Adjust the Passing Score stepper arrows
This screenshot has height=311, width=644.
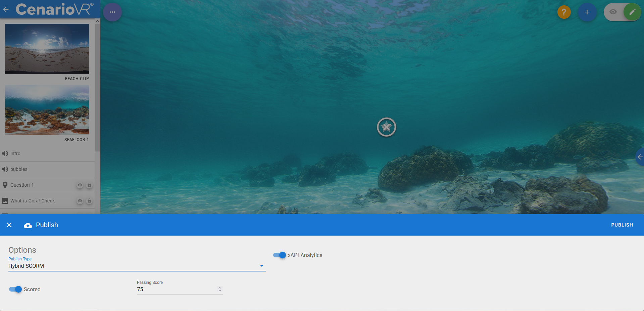coord(220,289)
